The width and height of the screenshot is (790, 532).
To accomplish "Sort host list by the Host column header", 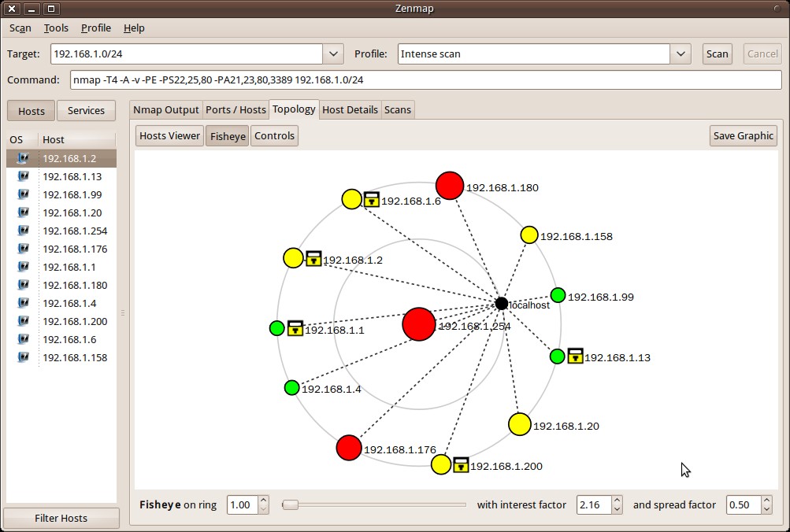I will coord(77,140).
